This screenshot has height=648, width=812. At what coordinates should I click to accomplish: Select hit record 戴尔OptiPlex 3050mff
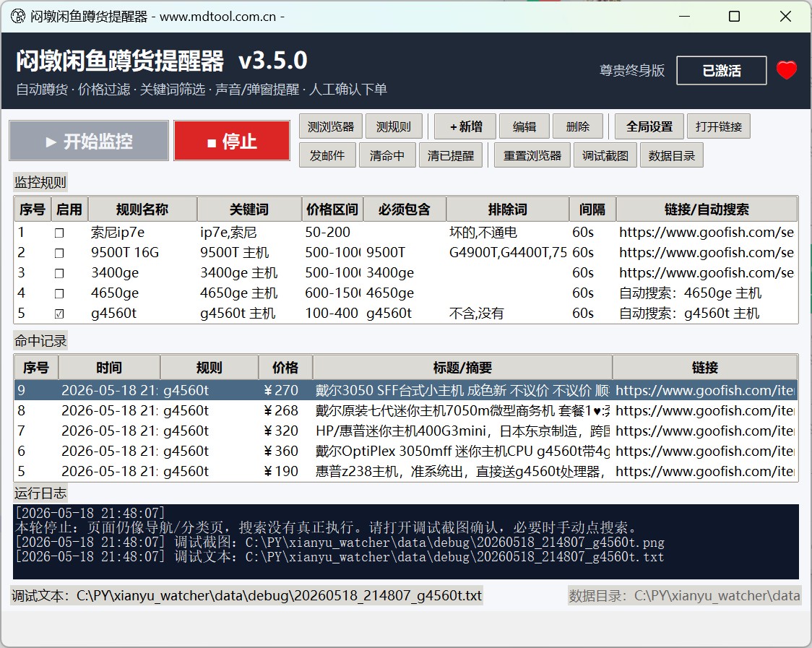point(406,451)
